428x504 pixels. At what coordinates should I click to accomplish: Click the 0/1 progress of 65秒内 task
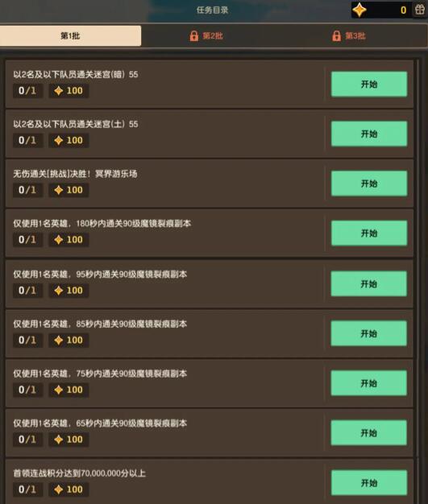(x=27, y=440)
